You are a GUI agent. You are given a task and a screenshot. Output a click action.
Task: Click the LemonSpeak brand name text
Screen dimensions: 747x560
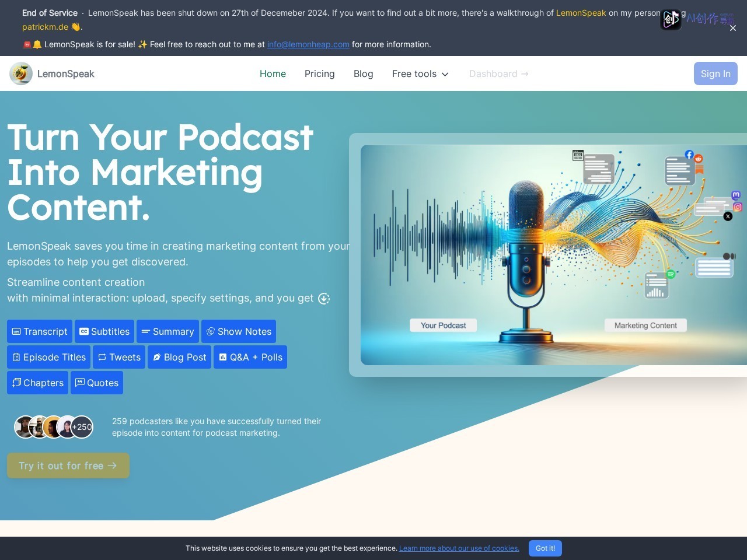point(66,73)
